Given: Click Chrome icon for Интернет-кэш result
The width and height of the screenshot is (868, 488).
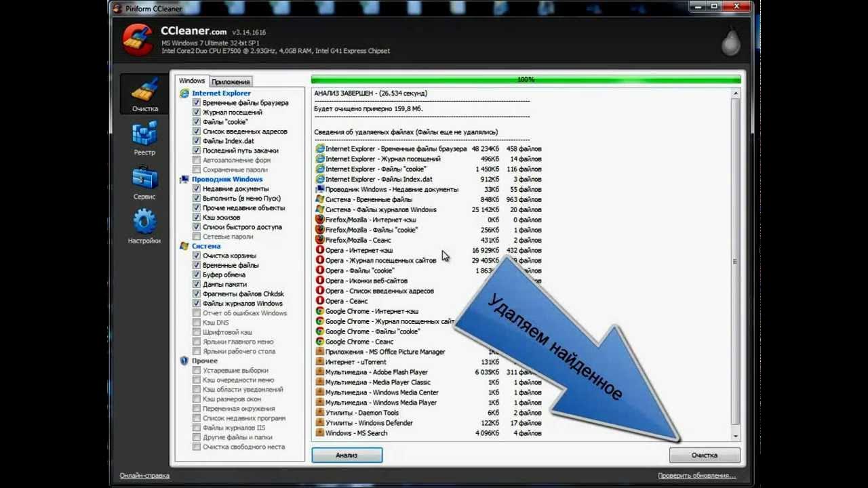Looking at the screenshot, I should 320,311.
